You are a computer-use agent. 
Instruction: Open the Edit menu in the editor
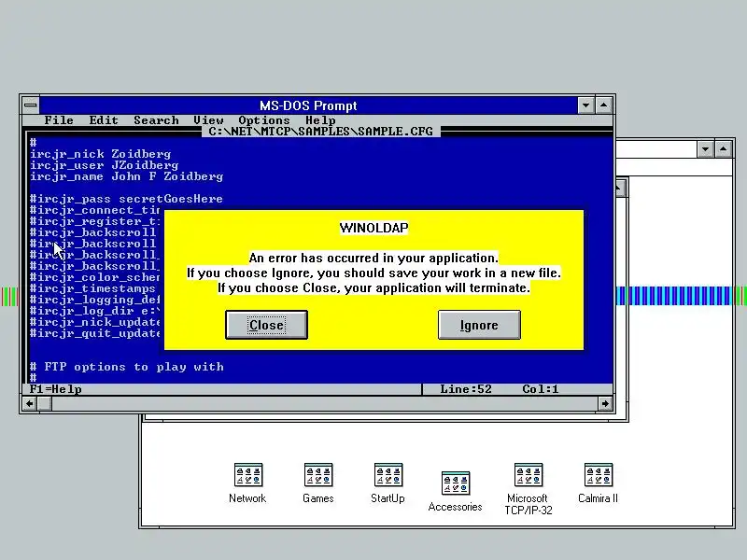[x=104, y=120]
